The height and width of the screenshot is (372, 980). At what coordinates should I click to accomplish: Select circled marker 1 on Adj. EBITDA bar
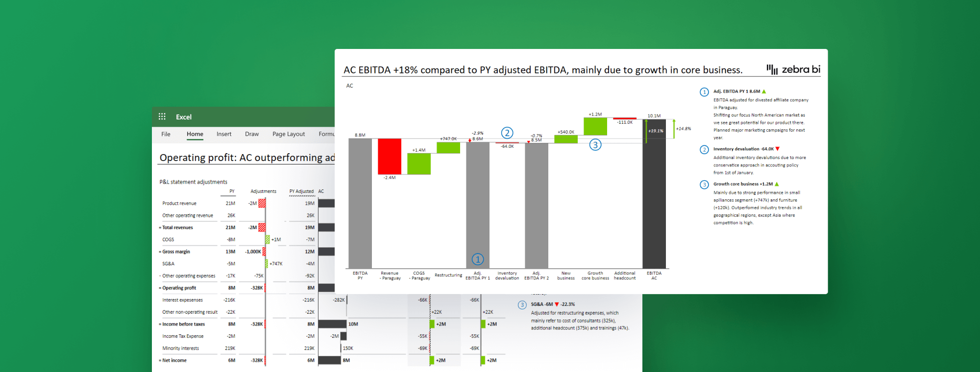click(x=478, y=259)
